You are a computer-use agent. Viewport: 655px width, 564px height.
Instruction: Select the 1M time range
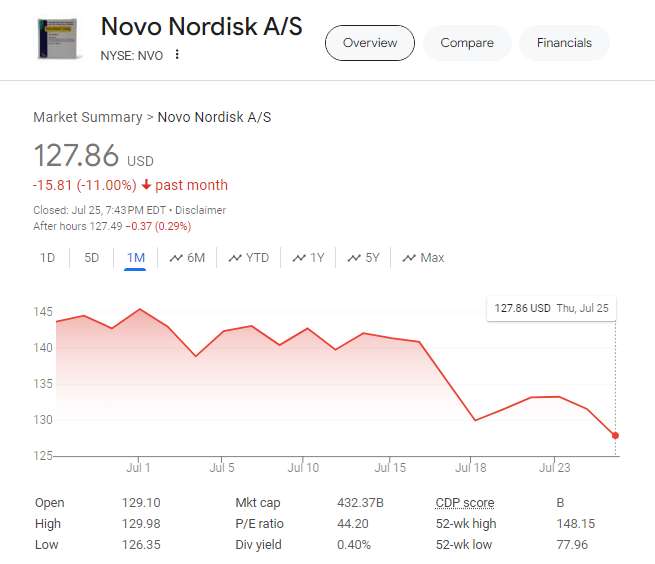click(x=136, y=258)
